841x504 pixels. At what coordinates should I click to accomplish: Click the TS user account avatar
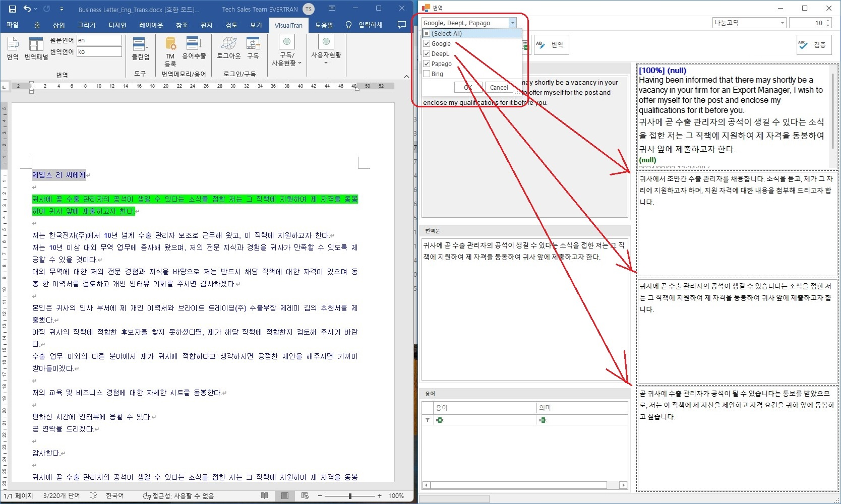pyautogui.click(x=309, y=9)
